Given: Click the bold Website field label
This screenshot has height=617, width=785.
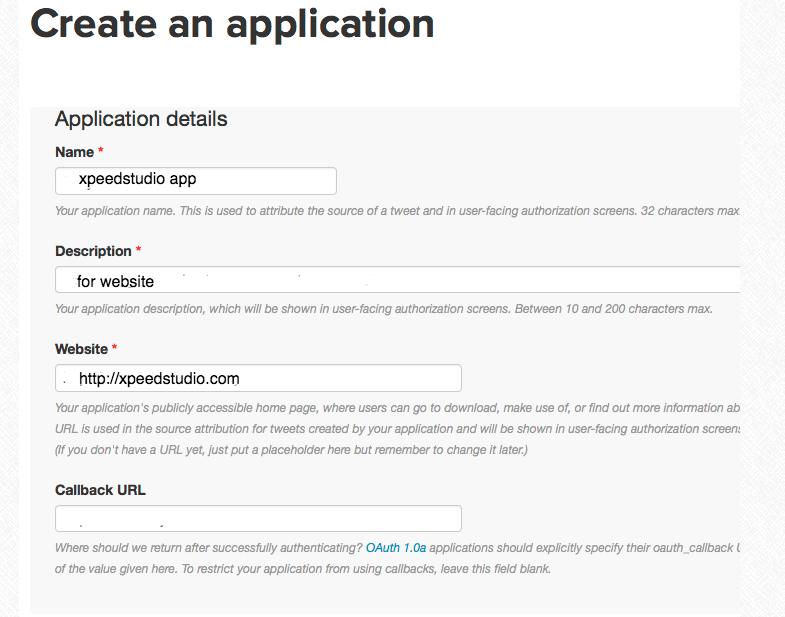Looking at the screenshot, I should 81,349.
